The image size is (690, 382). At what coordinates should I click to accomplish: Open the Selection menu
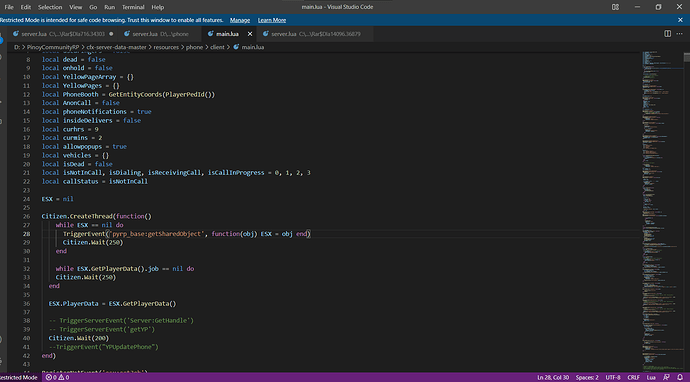(50, 7)
